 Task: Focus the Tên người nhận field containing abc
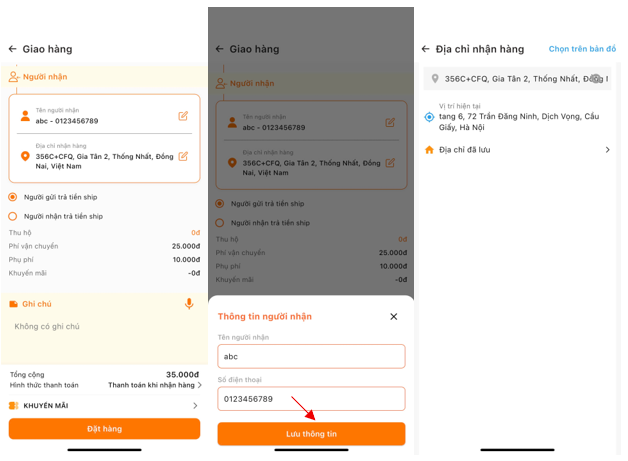point(311,356)
